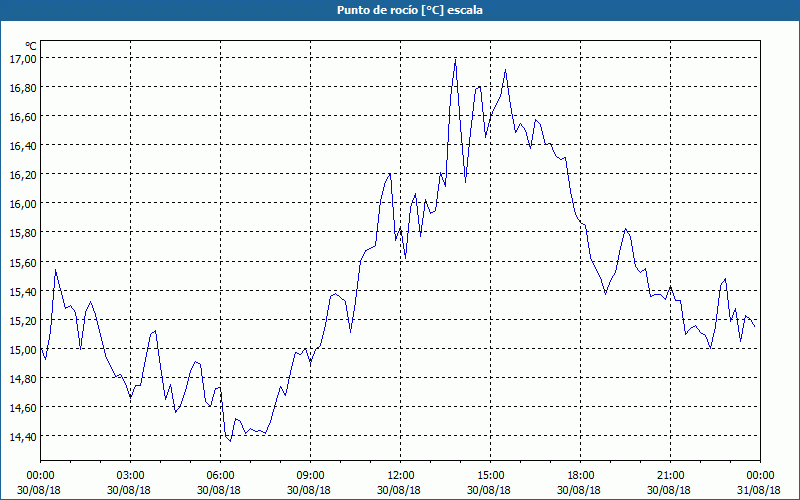Select the 16,40 y-axis value
Viewport: 800px width, 500px height.
(x=23, y=145)
